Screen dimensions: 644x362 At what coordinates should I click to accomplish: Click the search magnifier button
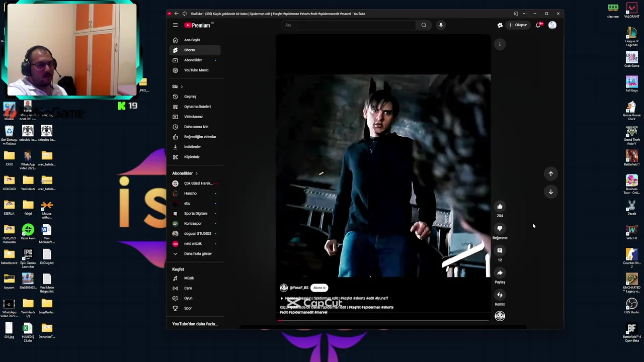[x=424, y=25]
